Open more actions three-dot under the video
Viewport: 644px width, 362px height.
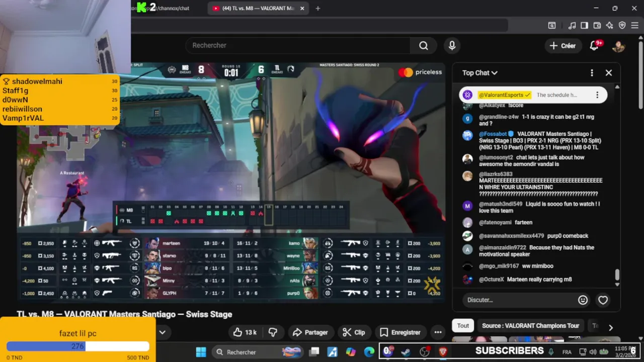click(438, 332)
